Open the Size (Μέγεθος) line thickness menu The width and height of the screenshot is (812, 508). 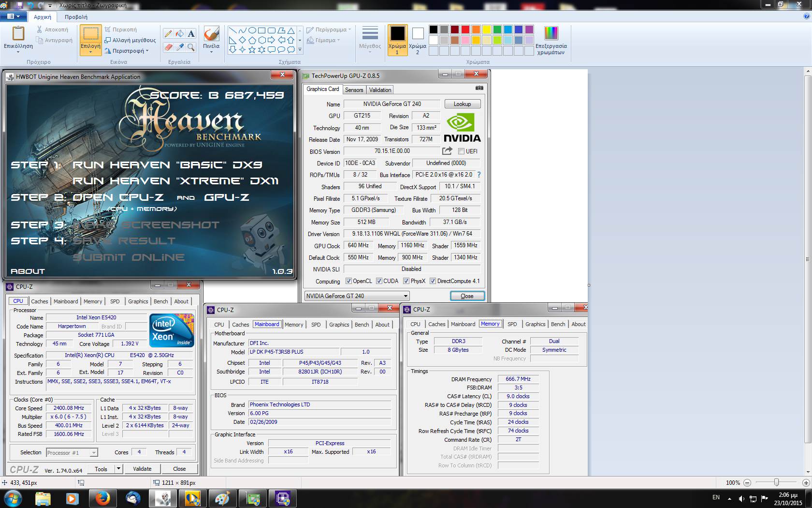[370, 38]
